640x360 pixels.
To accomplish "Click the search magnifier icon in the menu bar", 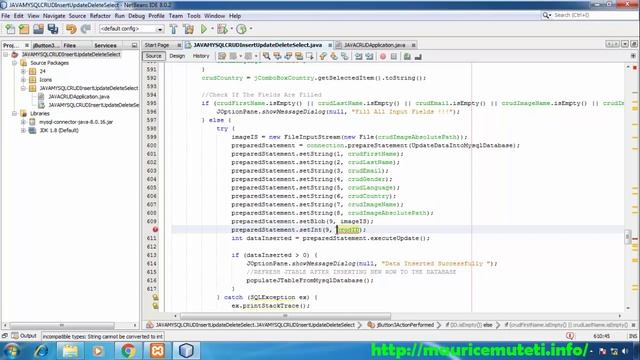I will [547, 15].
